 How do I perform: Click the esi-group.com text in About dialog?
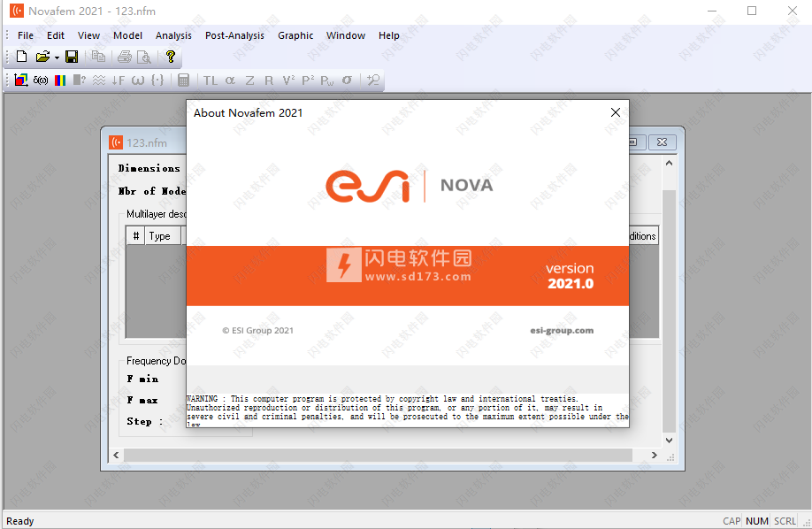point(562,331)
